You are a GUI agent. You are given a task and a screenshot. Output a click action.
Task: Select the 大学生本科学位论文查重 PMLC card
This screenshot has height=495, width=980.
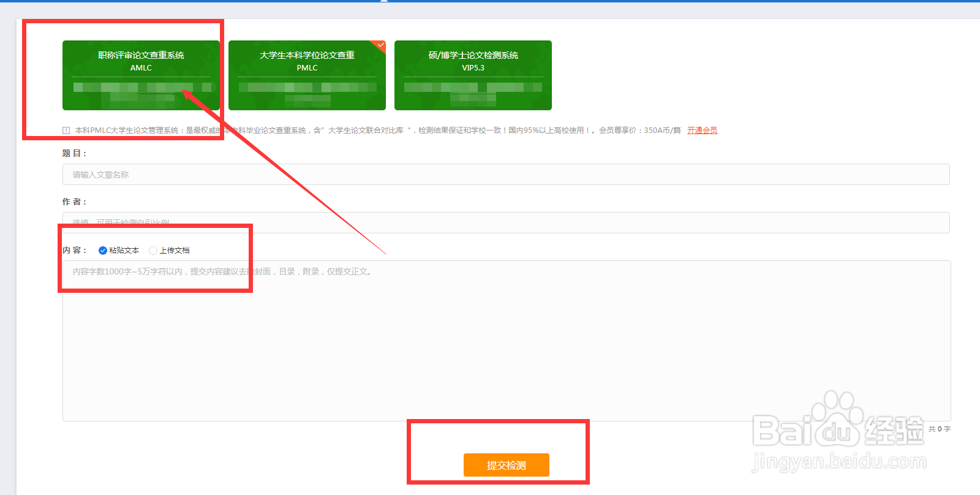pos(307,75)
